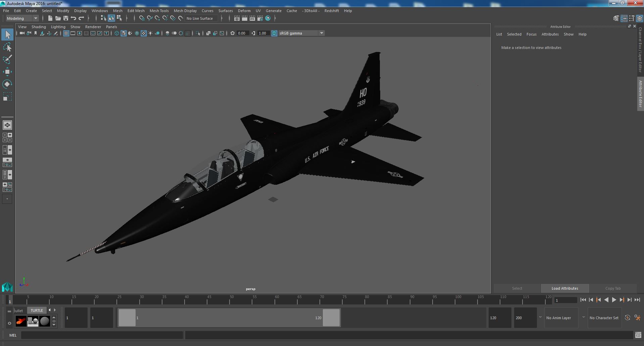
Task: Toggle the viewport grid display
Action: [66, 33]
